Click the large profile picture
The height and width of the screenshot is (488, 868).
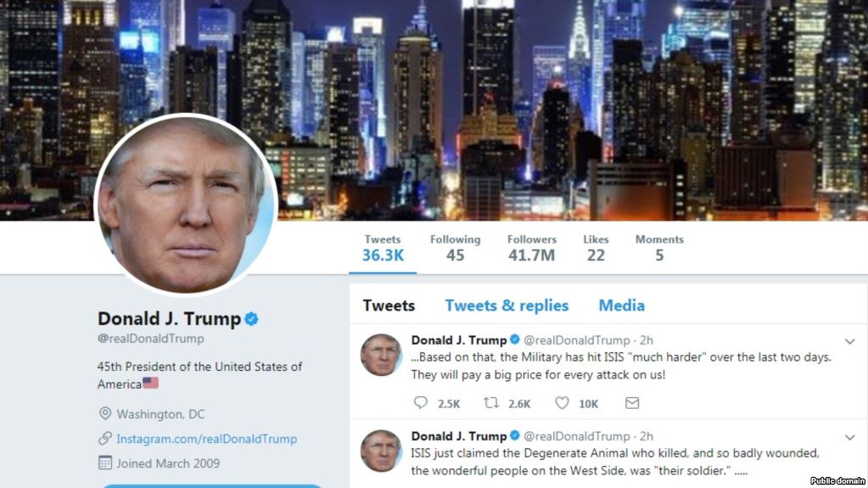pos(186,205)
